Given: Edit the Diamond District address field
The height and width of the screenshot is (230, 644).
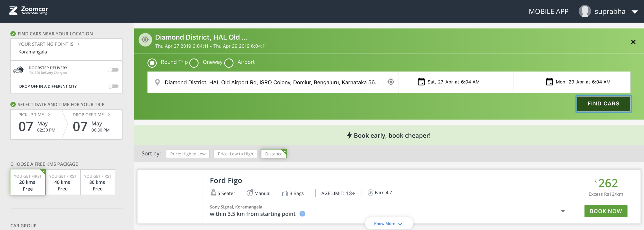Looking at the screenshot, I should click(x=272, y=82).
